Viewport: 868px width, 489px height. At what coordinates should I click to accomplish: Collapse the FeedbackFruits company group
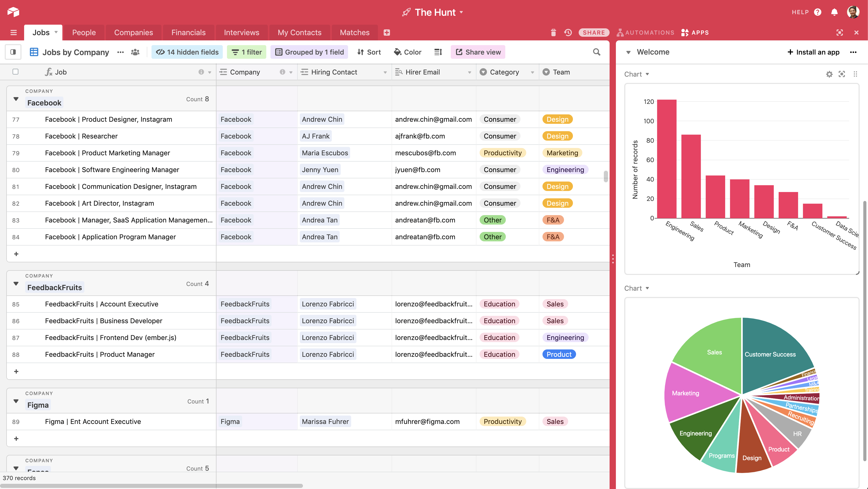point(16,283)
